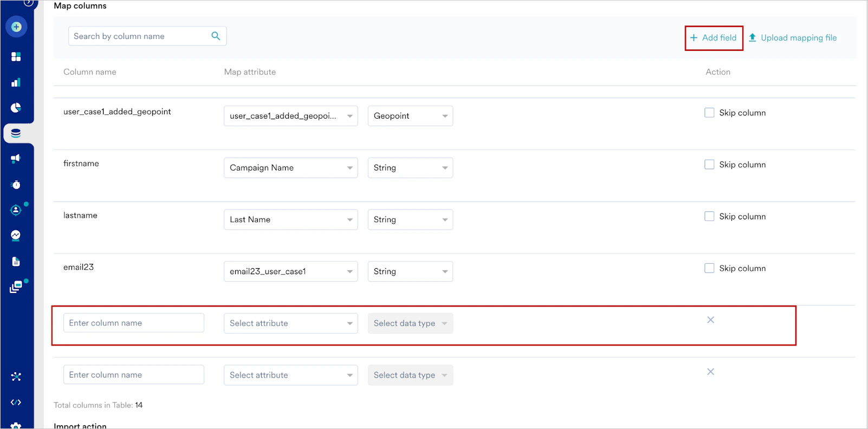Click the user_case1_added_geopoint column name
The height and width of the screenshot is (429, 868).
(x=117, y=112)
